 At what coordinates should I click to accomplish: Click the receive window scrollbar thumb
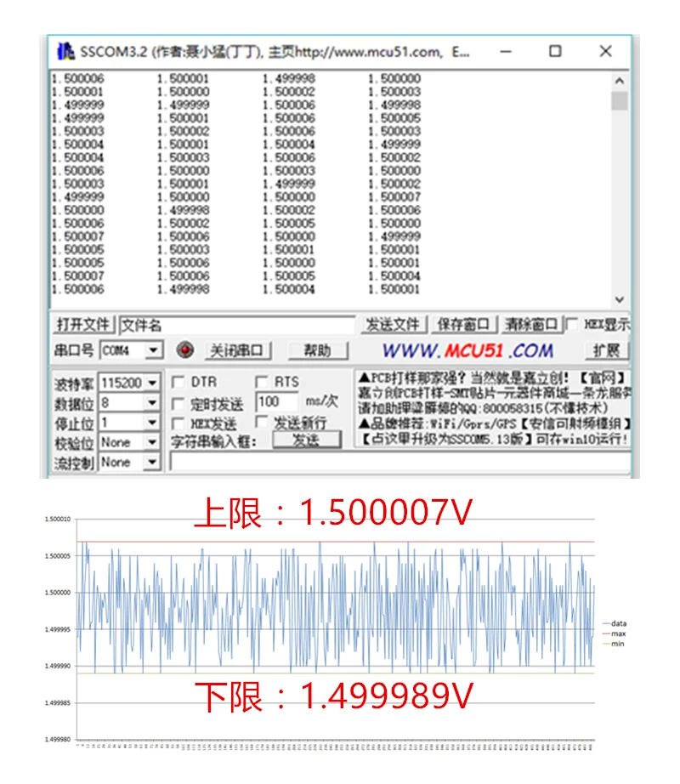(620, 100)
